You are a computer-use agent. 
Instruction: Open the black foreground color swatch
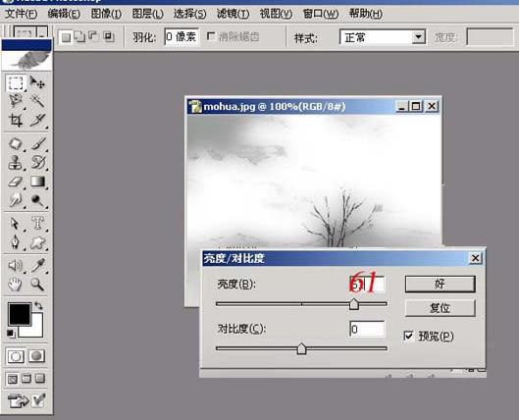tap(20, 313)
